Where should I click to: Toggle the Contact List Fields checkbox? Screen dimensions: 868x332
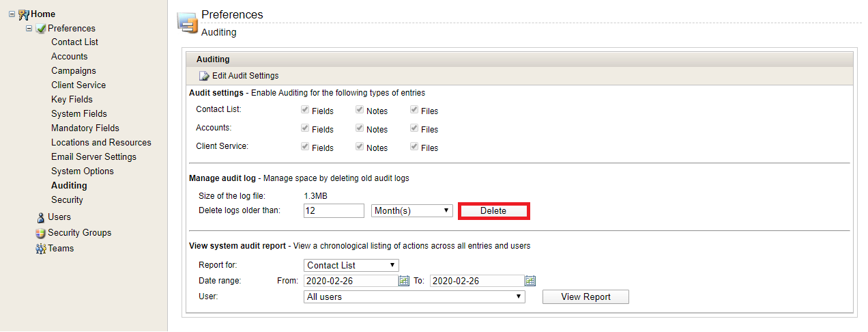pos(304,110)
